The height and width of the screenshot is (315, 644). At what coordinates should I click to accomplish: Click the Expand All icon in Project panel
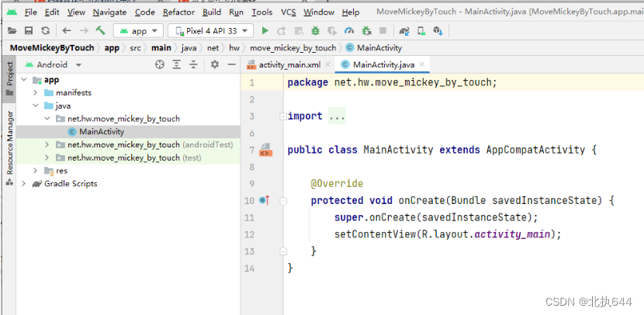[x=177, y=64]
